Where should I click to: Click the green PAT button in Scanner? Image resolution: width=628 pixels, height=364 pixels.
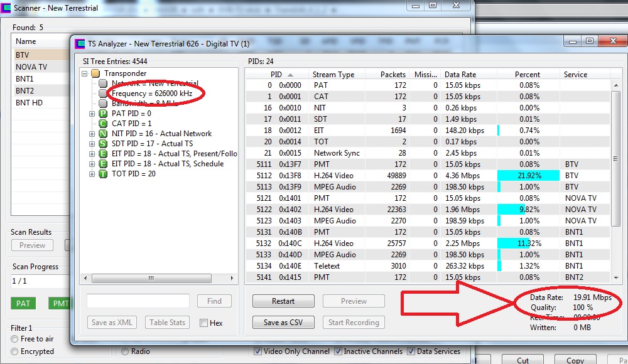[23, 304]
